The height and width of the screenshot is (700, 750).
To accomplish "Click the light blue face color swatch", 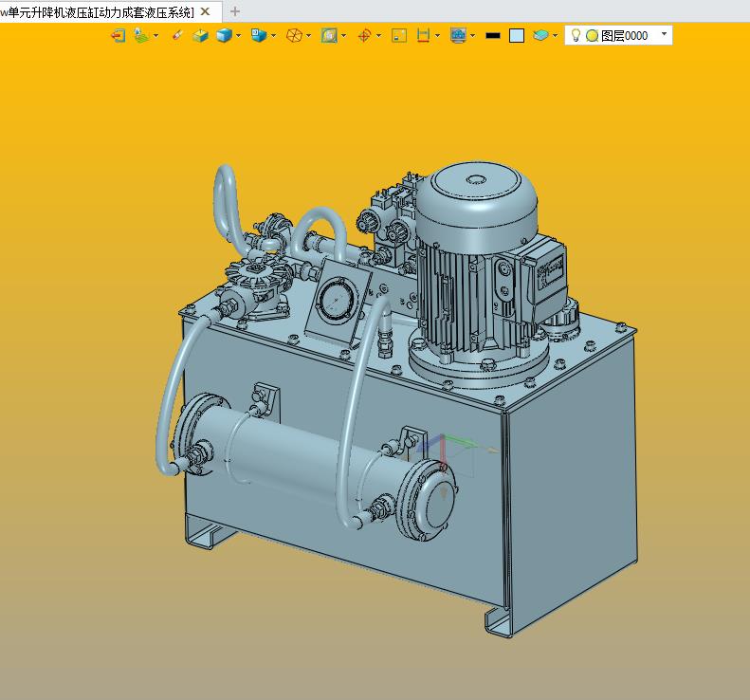I will point(517,36).
